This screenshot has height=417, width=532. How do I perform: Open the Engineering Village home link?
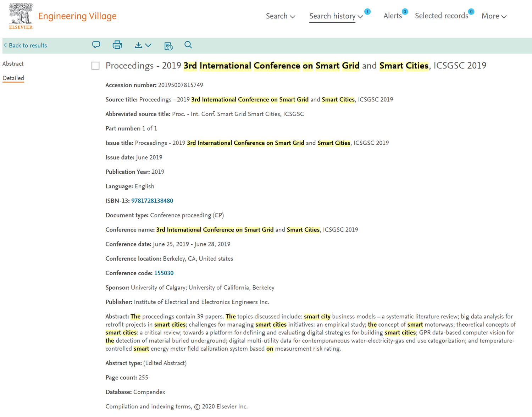coord(77,16)
